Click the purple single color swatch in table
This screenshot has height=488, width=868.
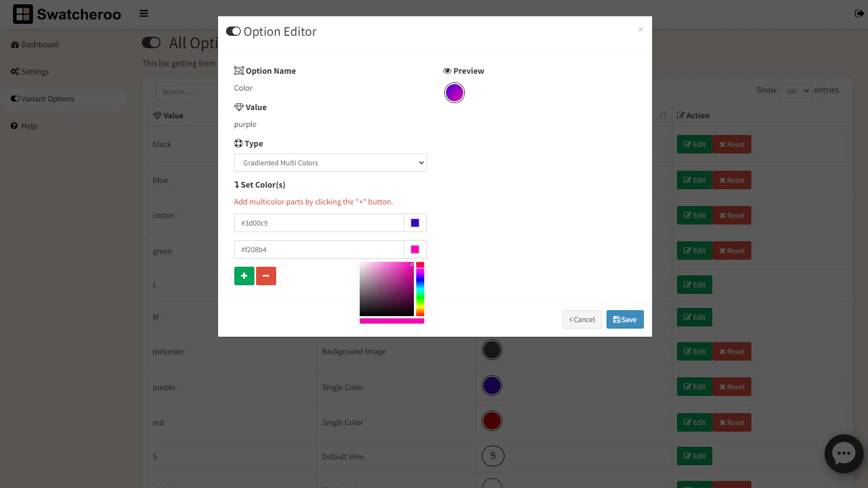pyautogui.click(x=492, y=386)
